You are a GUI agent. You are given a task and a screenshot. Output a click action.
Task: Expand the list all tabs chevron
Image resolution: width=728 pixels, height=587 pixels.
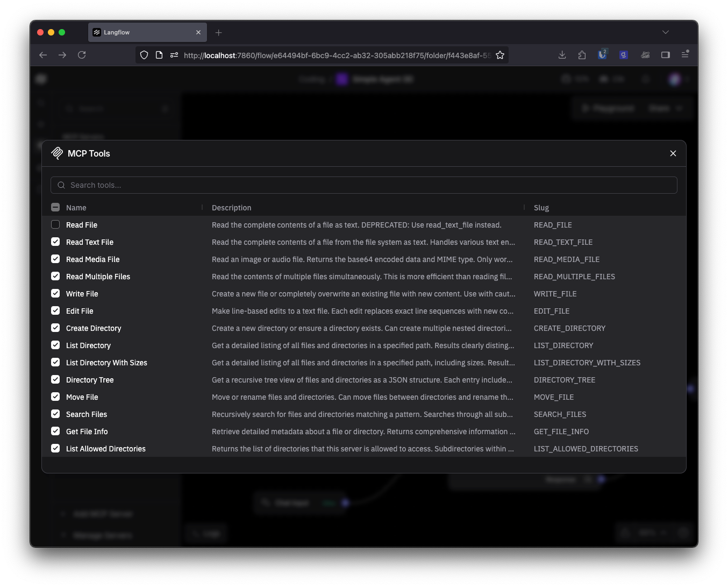click(x=666, y=32)
